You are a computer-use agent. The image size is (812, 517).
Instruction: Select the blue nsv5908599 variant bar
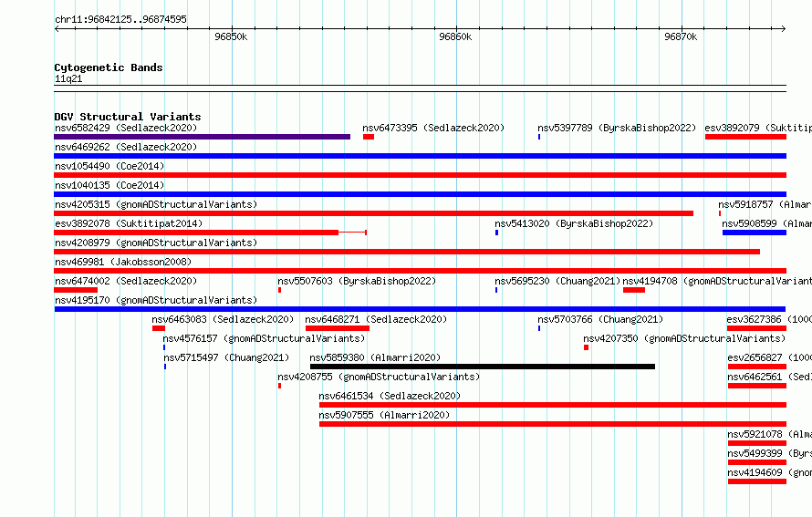coord(755,233)
